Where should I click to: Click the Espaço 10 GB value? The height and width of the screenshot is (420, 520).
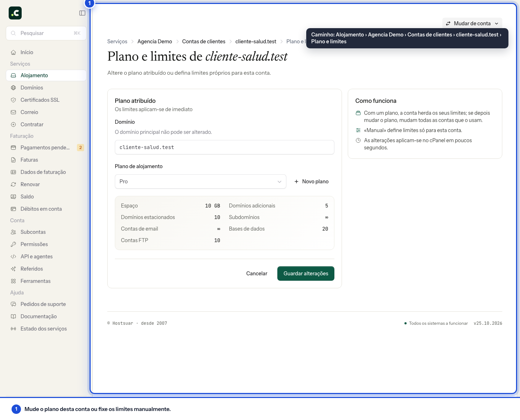(x=212, y=206)
